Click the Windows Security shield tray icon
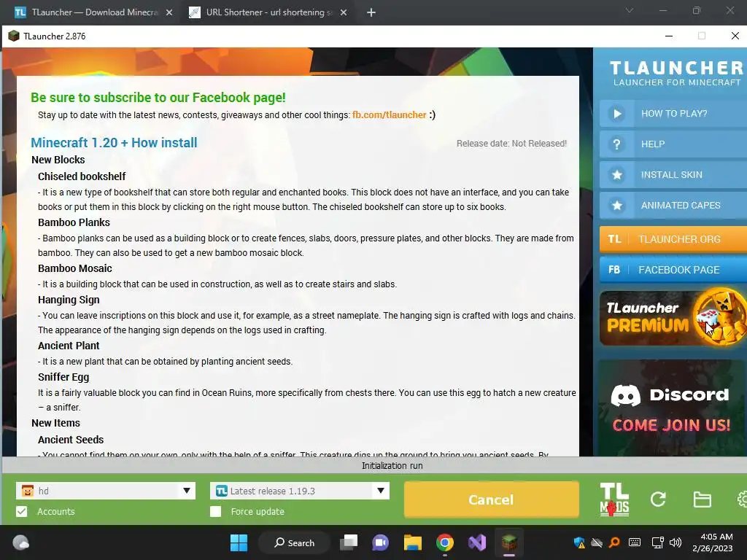 pos(579,542)
